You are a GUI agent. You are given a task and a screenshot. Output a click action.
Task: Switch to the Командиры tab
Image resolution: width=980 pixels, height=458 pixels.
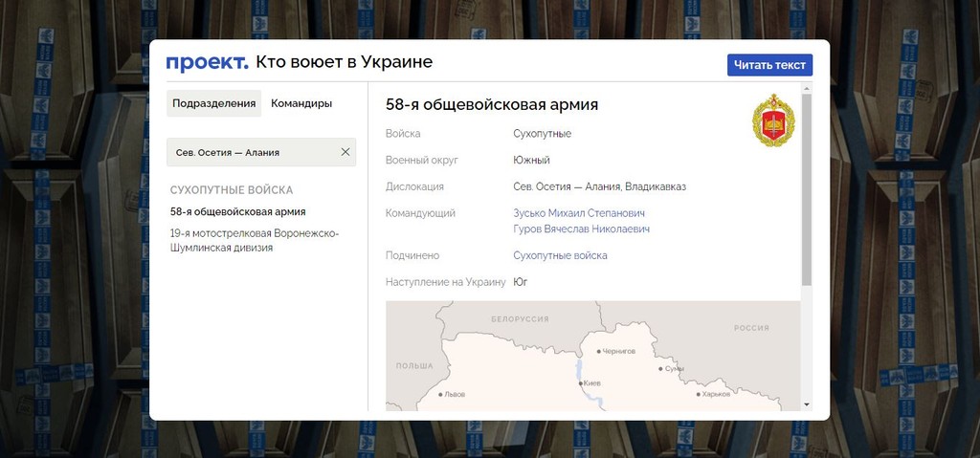(301, 103)
